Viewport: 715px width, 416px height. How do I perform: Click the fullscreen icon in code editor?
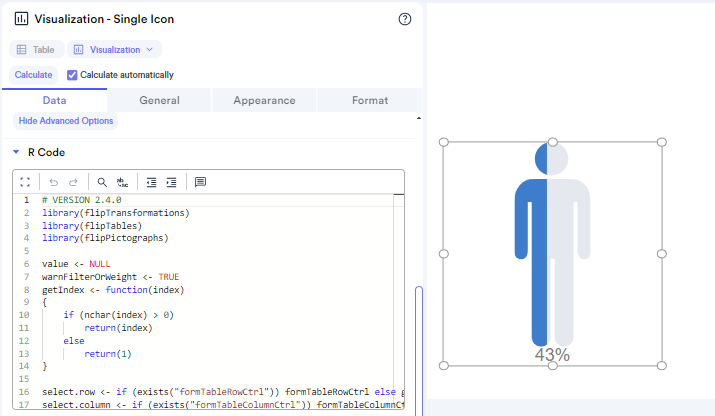[x=26, y=182]
